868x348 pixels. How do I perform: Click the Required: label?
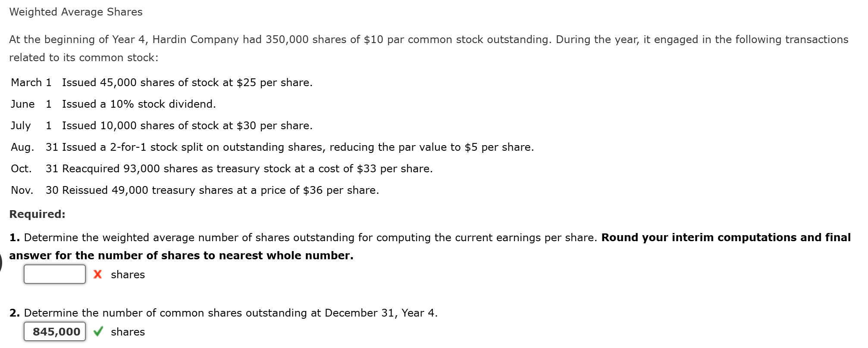tap(37, 214)
